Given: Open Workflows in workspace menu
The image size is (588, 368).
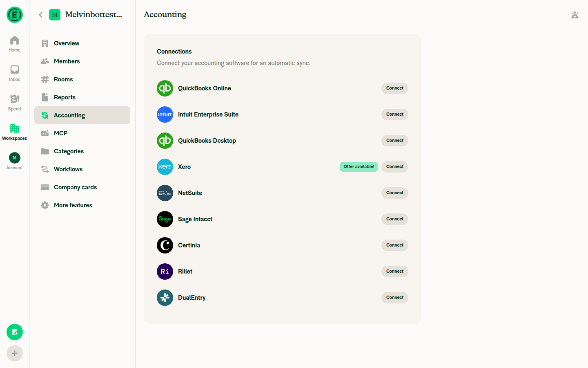Looking at the screenshot, I should click(x=82, y=169).
